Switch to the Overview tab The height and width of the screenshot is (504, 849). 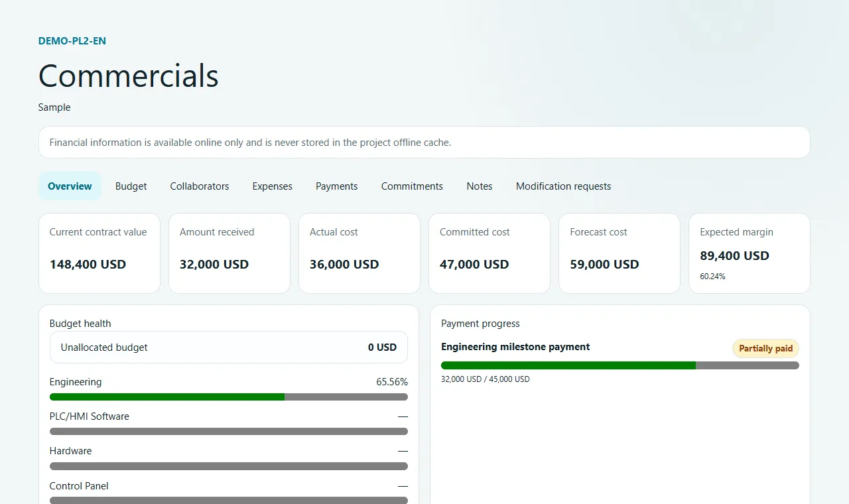[x=70, y=186]
